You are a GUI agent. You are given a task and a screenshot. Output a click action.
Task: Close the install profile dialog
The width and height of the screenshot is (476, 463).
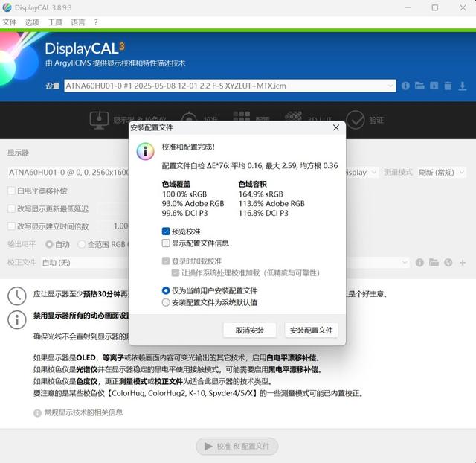tap(336, 127)
